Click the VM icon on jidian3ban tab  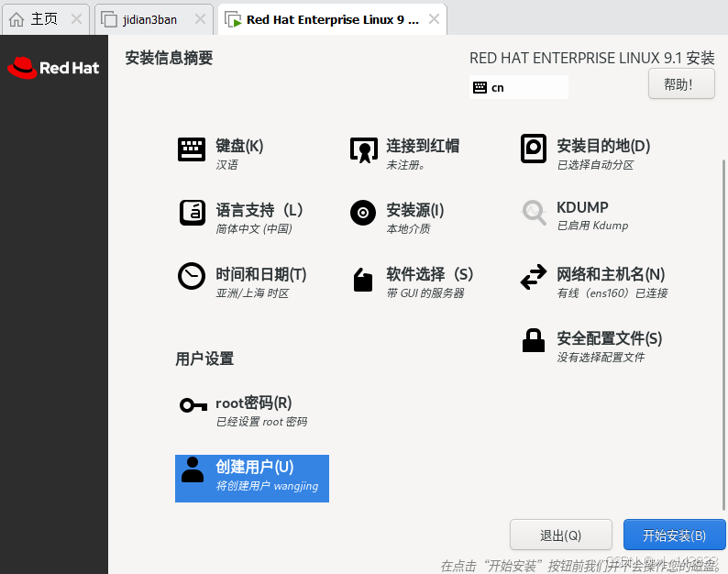coord(109,19)
